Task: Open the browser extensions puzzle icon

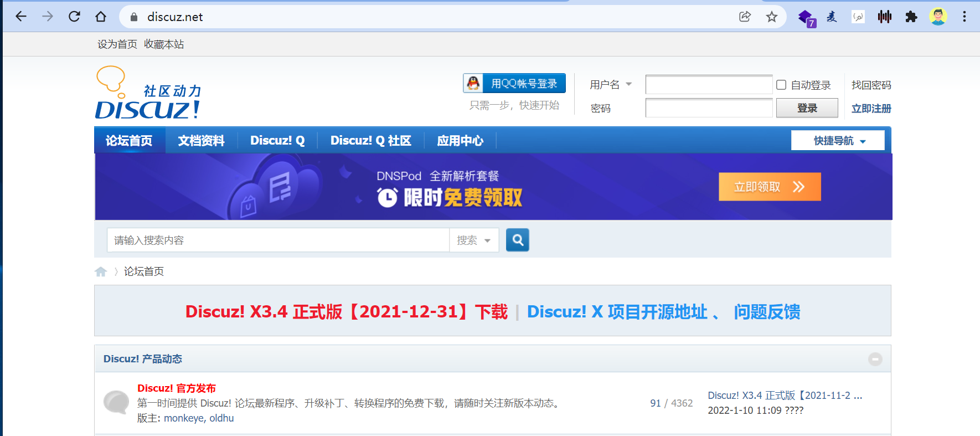Action: 911,17
